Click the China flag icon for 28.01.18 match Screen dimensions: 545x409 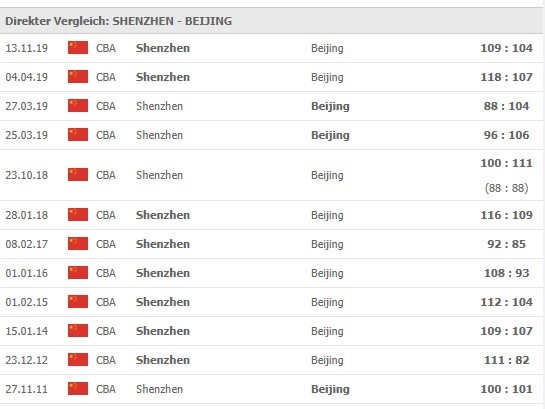[78, 215]
